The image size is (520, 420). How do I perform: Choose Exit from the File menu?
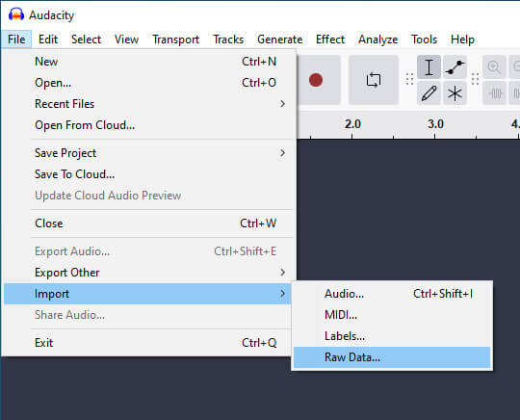coord(148,343)
